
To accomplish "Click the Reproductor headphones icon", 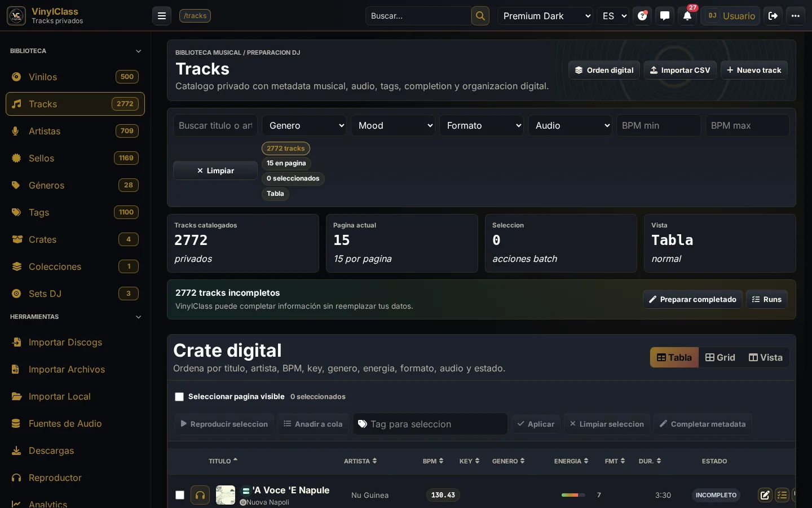I will pos(16,478).
